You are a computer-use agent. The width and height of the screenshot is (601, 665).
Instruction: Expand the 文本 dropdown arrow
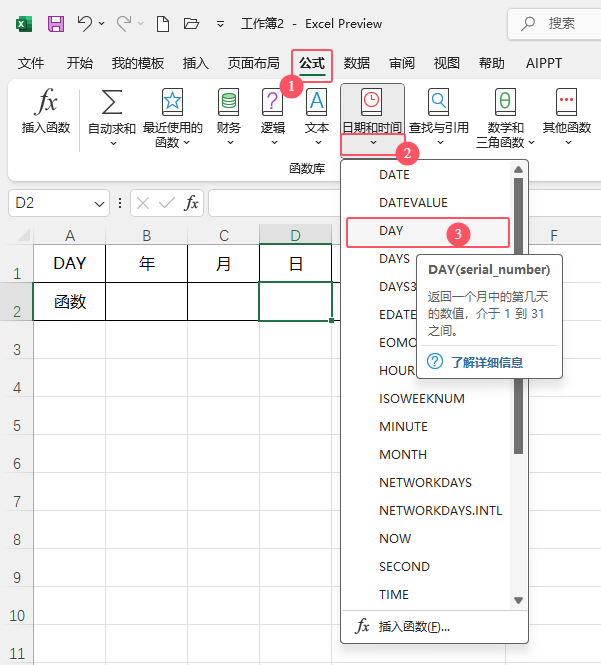pos(319,142)
